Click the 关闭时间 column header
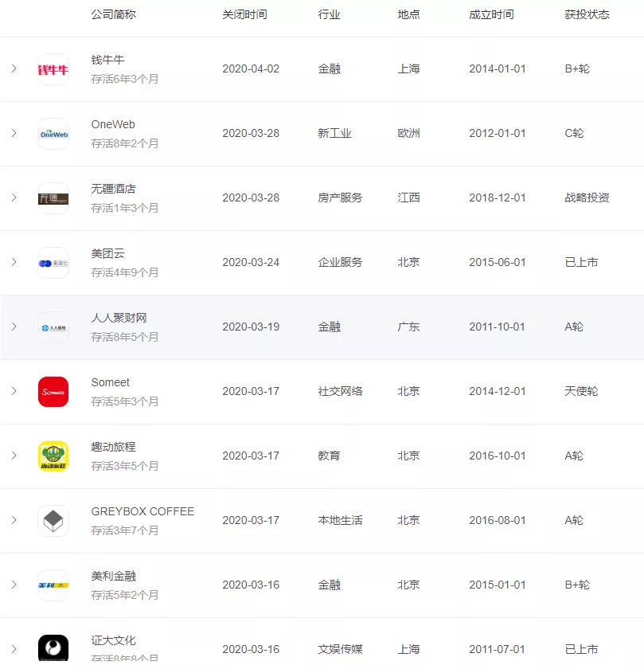Screen dimensions: 644x669 [245, 14]
